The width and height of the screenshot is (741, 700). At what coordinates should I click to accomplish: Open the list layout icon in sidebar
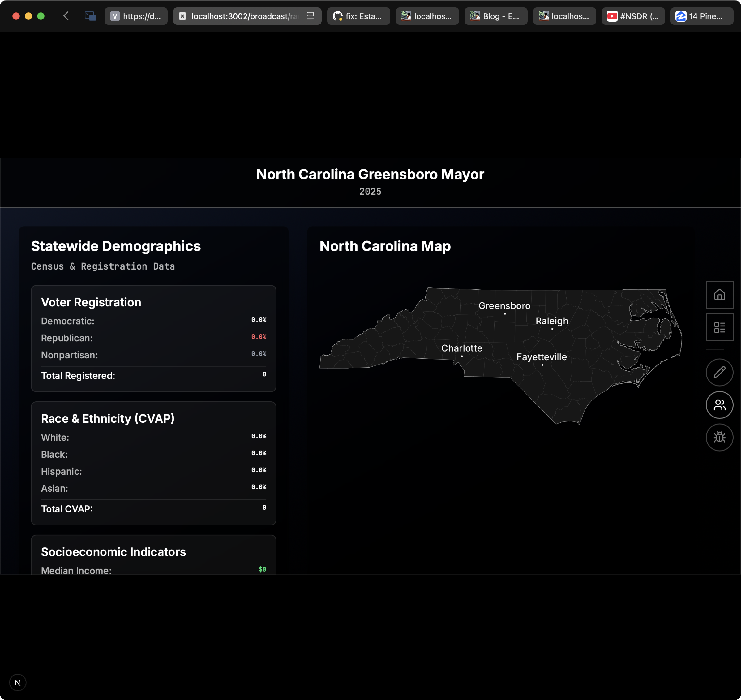(x=719, y=327)
